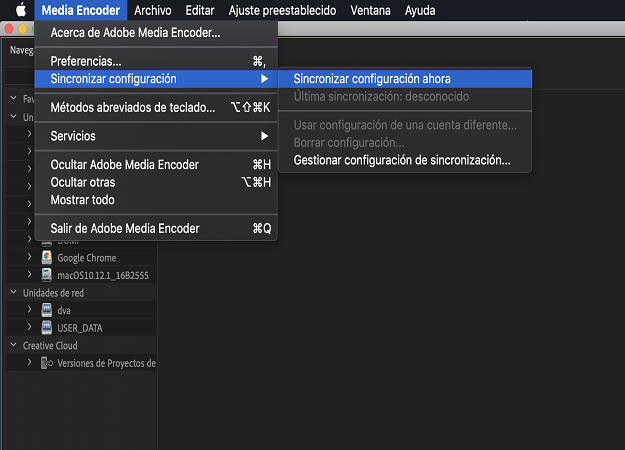Click the USER_DATA network drive icon
This screenshot has height=450, width=625.
(x=46, y=327)
